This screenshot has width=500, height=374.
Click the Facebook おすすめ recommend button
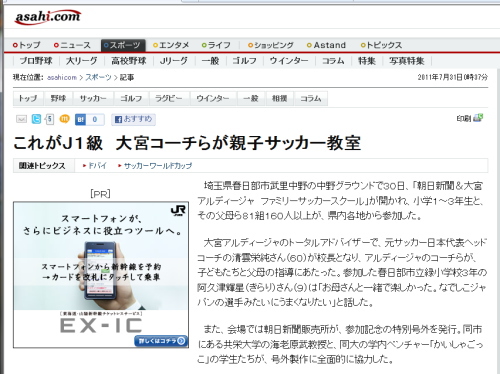133,119
